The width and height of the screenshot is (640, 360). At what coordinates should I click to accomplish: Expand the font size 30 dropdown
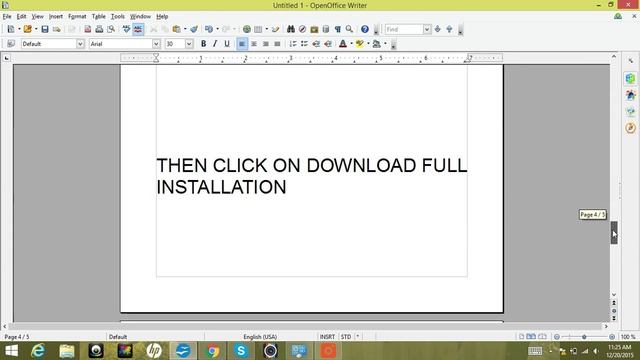point(189,44)
